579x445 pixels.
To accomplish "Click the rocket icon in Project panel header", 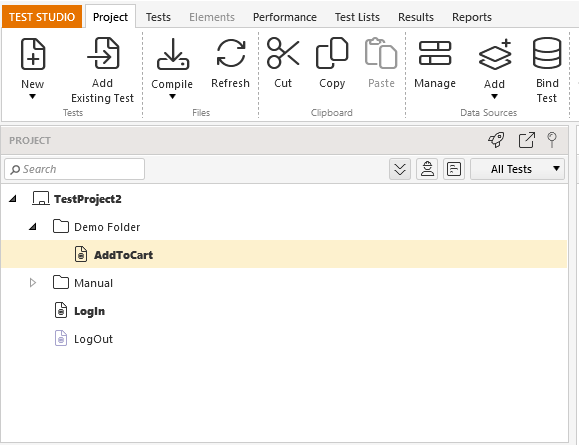I will click(x=496, y=140).
